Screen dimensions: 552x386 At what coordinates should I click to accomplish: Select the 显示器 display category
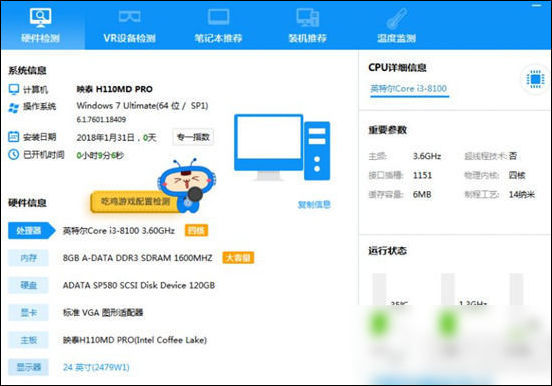tap(28, 367)
